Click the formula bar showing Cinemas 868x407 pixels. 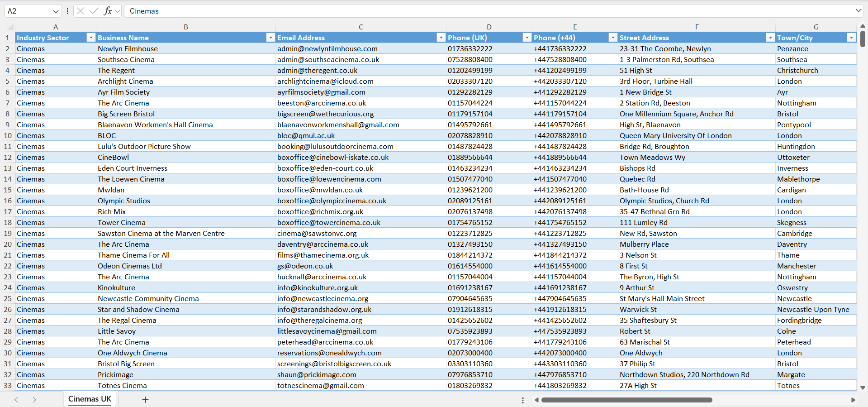coord(489,11)
